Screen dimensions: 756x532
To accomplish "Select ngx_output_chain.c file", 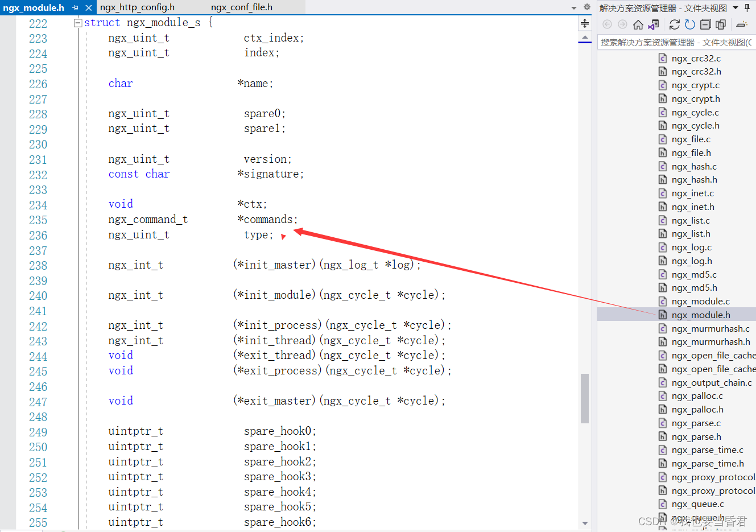I will tap(712, 382).
